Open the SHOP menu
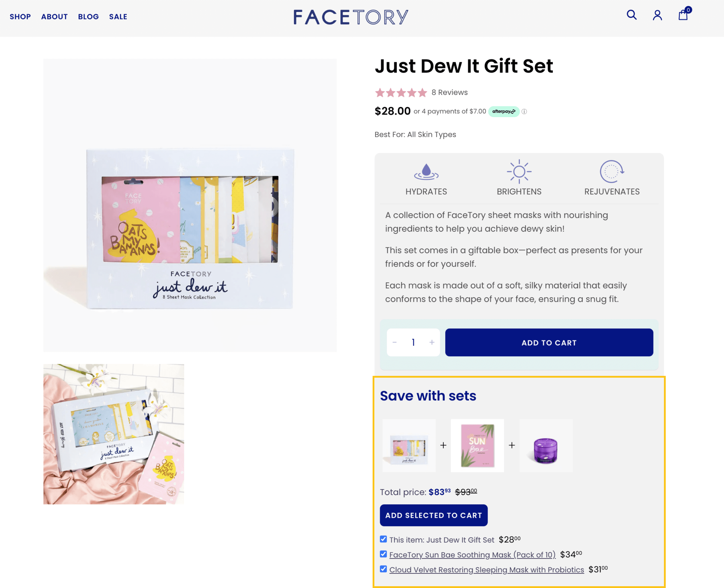 pos(20,16)
